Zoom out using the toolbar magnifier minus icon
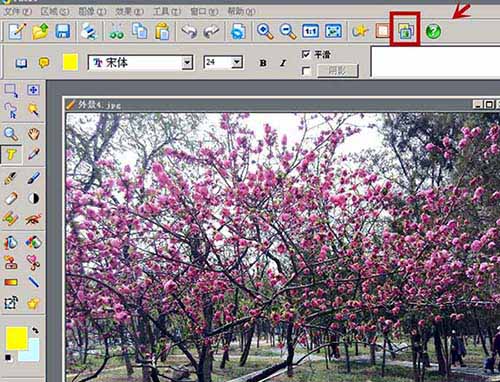 pos(288,31)
